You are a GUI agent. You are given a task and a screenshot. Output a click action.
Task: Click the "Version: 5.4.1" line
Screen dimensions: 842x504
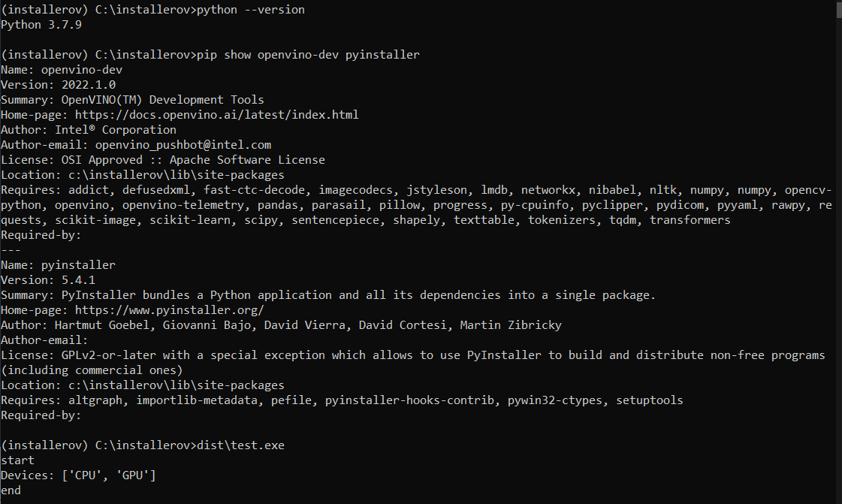click(x=48, y=280)
